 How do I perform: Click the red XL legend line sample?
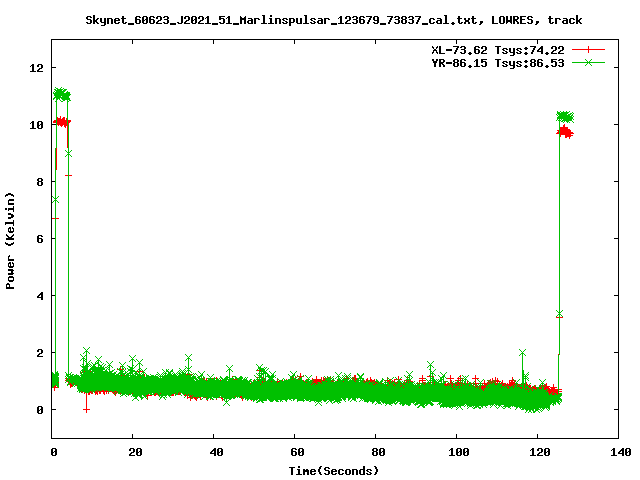point(588,50)
